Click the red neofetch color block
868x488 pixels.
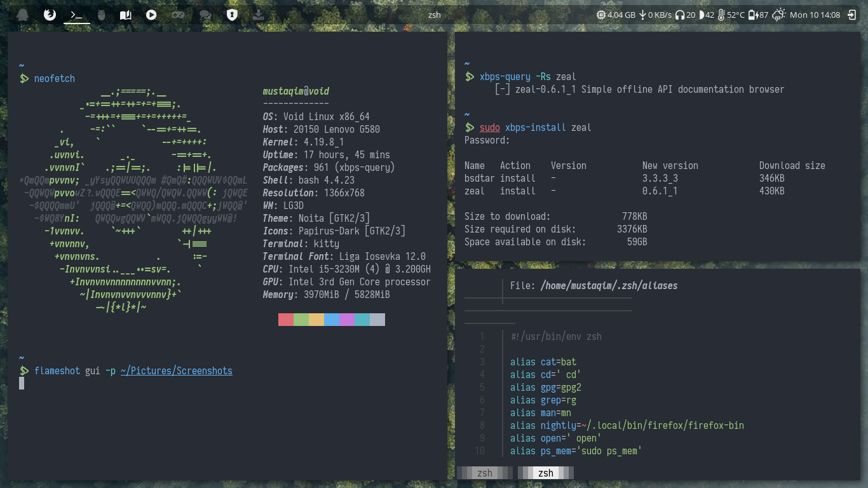286,320
